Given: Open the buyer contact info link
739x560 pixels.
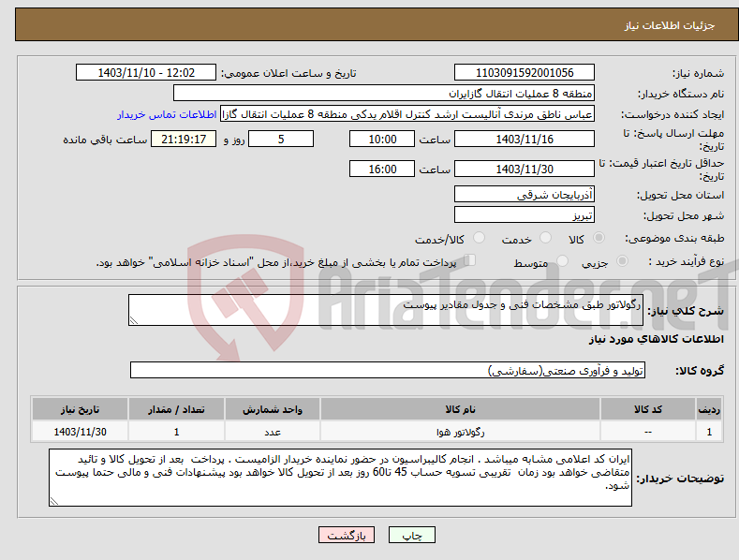Looking at the screenshot, I should pyautogui.click(x=167, y=114).
